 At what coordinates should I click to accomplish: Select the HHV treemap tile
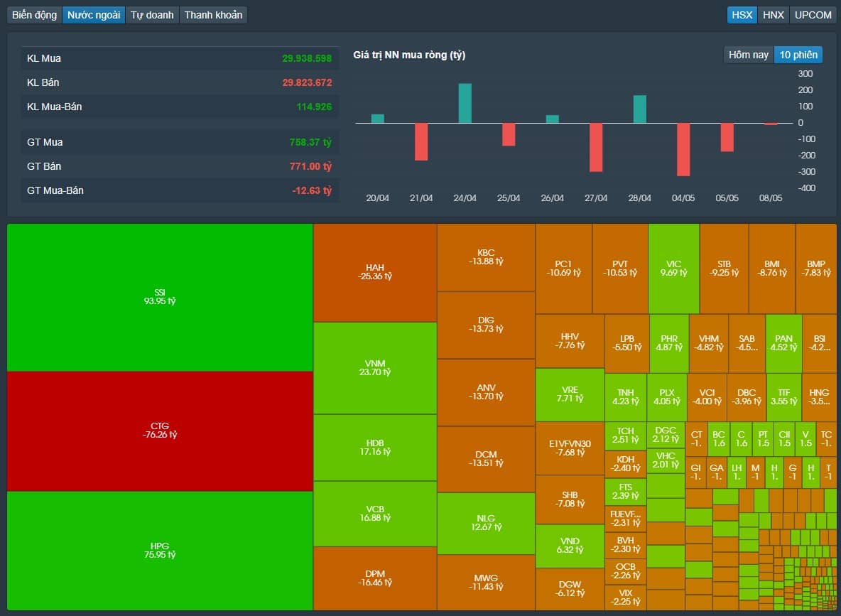click(x=570, y=341)
